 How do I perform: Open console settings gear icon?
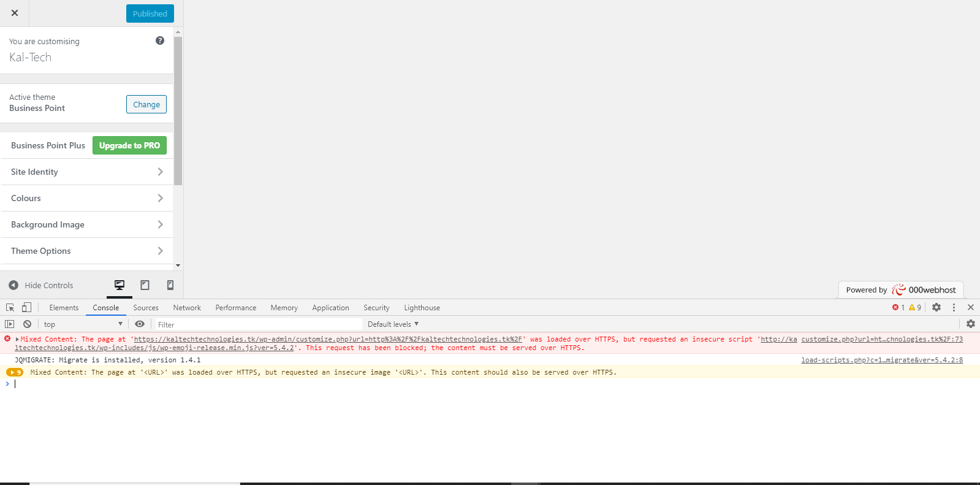[x=971, y=324]
